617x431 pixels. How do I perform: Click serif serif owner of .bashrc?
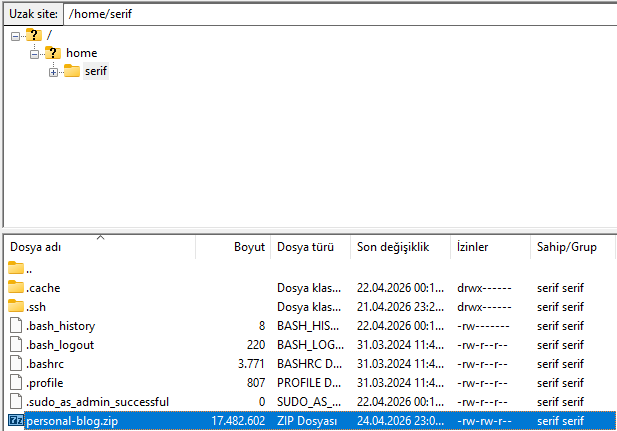[560, 364]
